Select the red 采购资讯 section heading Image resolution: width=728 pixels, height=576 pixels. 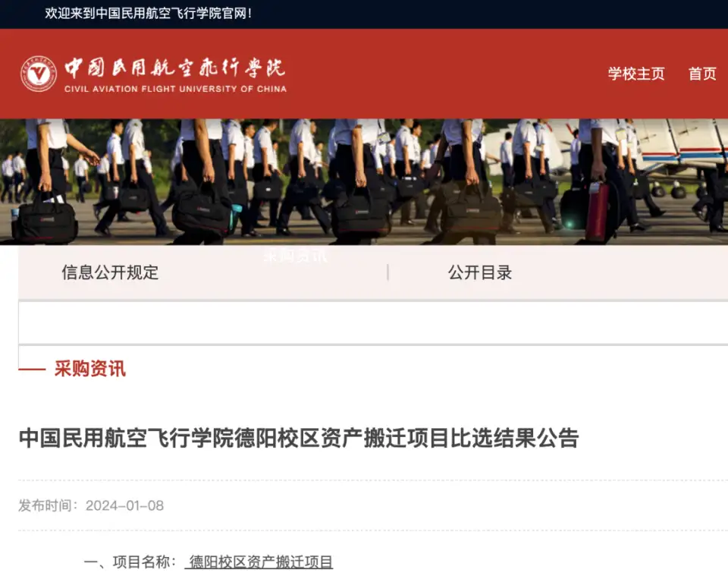pos(90,369)
